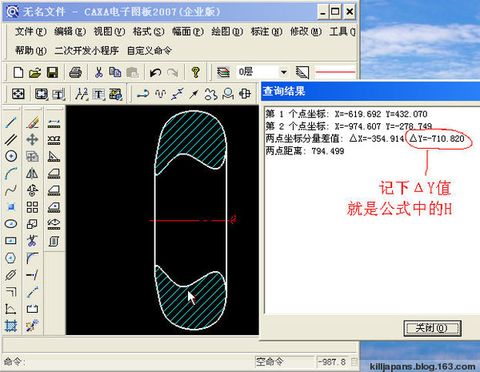Open the 格式(S) menu
Image resolution: width=480 pixels, height=372 pixels.
click(x=148, y=32)
